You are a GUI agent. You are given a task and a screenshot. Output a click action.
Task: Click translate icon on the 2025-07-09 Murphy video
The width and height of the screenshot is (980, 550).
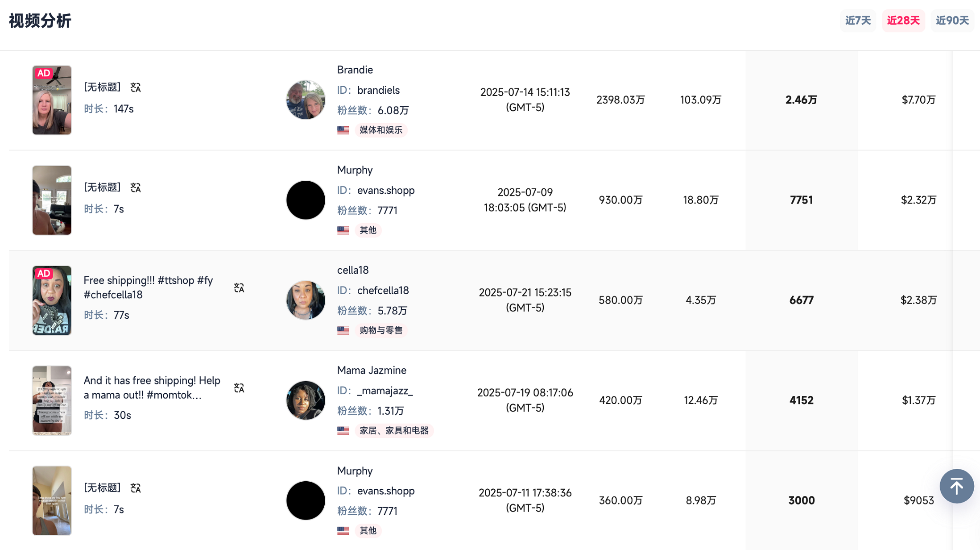(136, 187)
